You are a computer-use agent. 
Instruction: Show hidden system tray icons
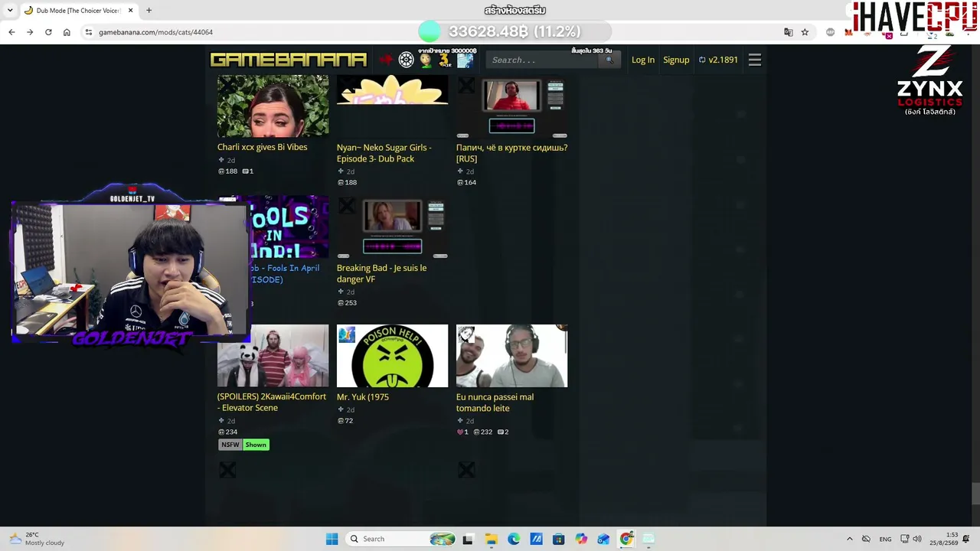coord(849,539)
